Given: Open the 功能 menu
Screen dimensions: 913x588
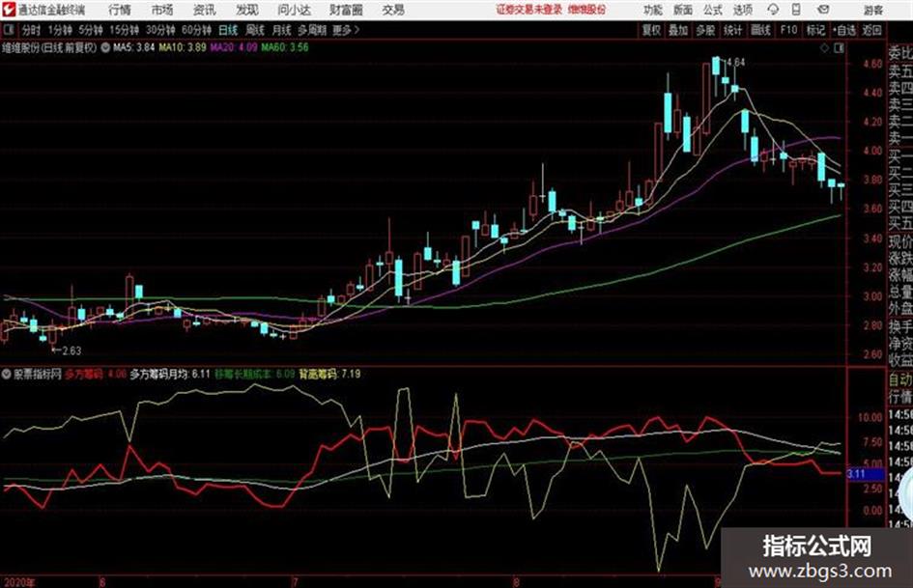Looking at the screenshot, I should (x=653, y=10).
